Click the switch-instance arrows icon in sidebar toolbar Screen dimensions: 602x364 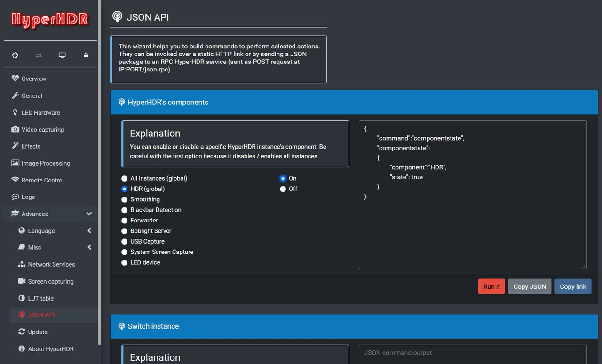point(39,55)
